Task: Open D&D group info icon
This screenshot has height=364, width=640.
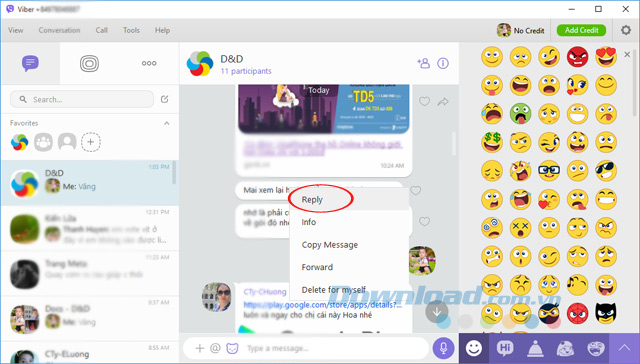Action: 443,63
